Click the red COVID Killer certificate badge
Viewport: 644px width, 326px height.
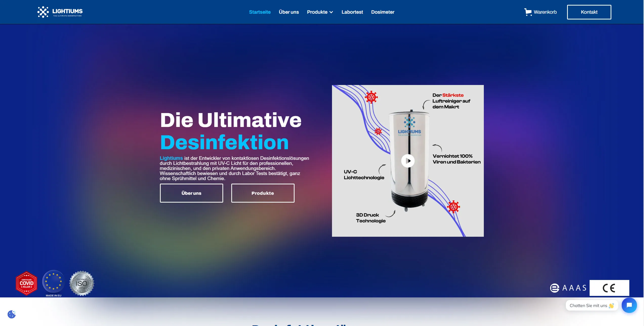[26, 283]
